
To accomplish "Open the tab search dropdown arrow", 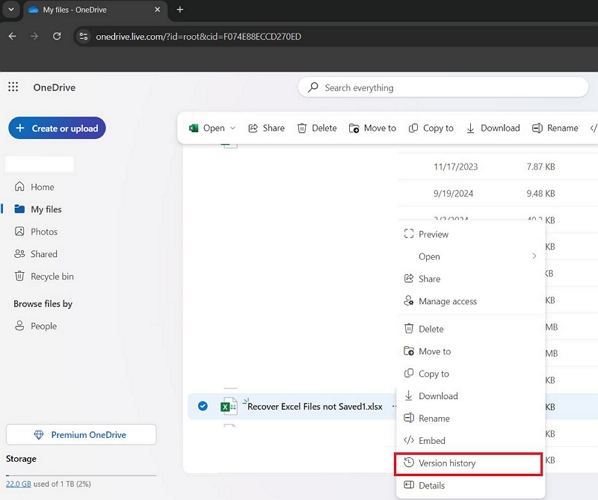I will tap(11, 10).
